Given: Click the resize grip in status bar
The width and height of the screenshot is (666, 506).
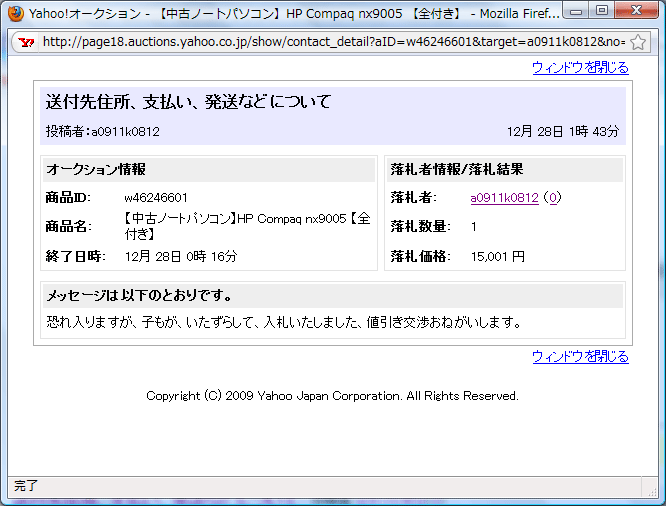Looking at the screenshot, I should coord(652,492).
